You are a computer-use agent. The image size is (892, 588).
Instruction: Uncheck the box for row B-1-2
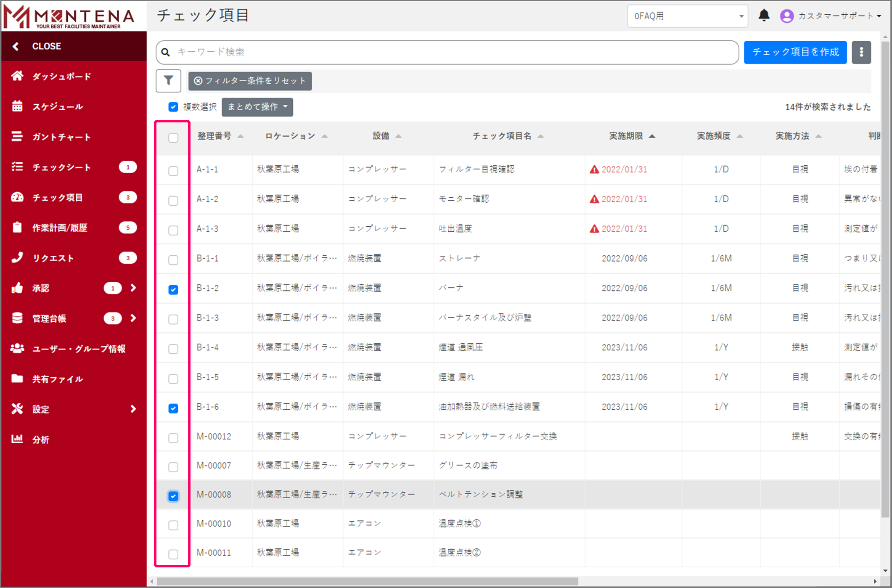[173, 289]
